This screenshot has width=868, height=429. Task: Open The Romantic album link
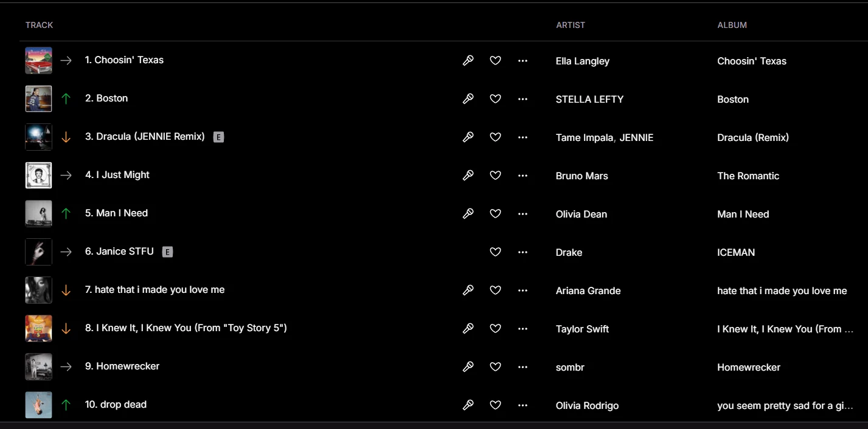pyautogui.click(x=748, y=176)
